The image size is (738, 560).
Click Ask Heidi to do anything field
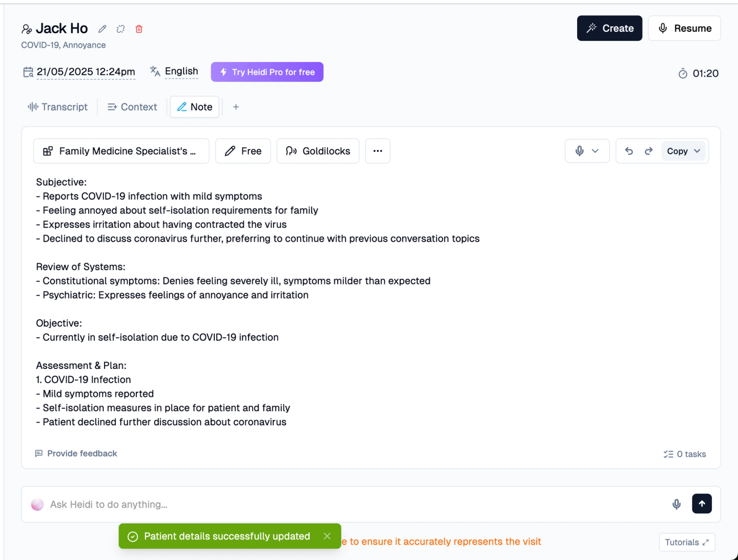(354, 504)
